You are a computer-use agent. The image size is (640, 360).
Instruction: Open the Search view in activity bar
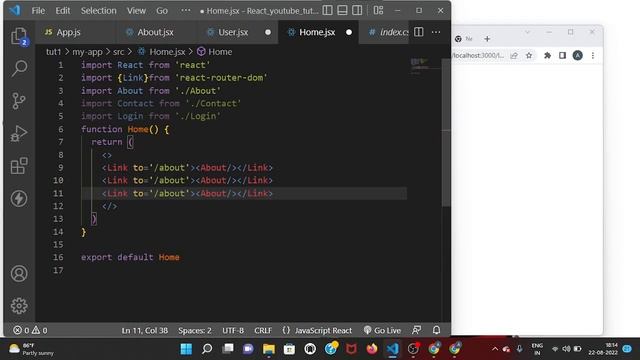tap(19, 68)
